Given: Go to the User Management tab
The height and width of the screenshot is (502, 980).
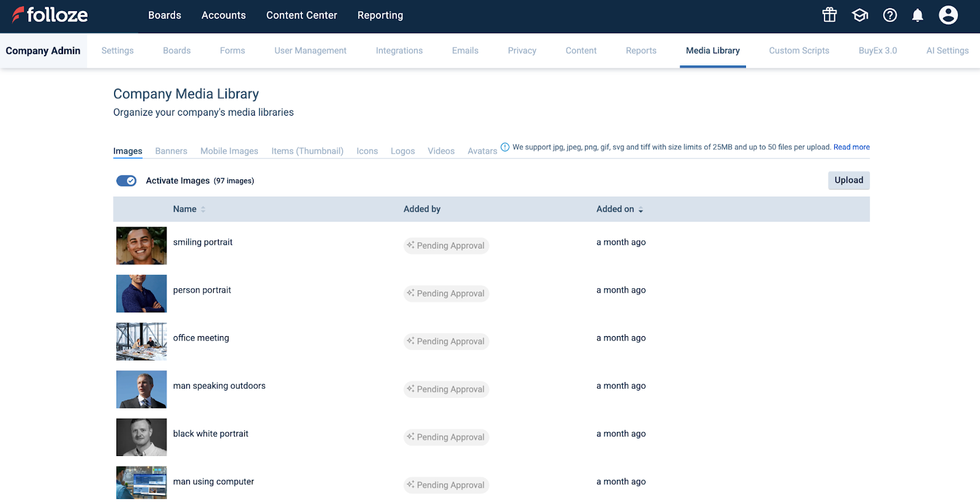Looking at the screenshot, I should point(310,51).
